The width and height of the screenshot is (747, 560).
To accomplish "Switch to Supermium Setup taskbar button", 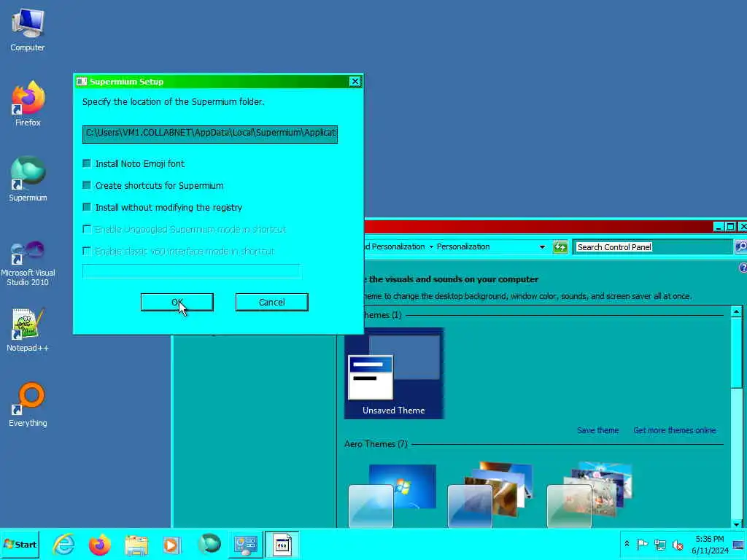I will tap(282, 544).
